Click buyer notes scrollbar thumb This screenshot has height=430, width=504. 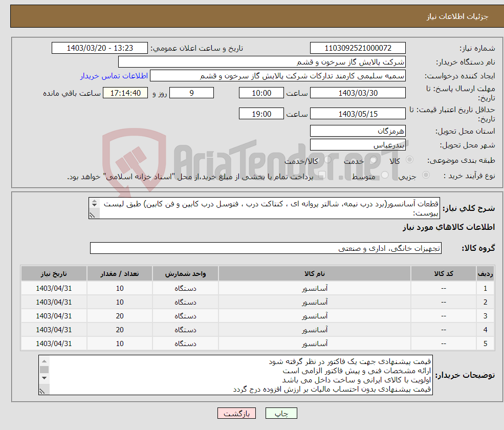point(45,370)
